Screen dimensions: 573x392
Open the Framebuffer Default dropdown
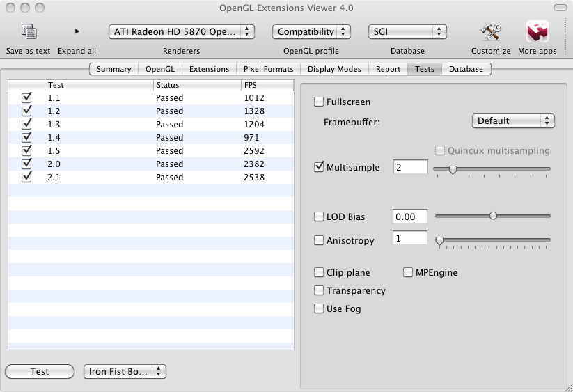pyautogui.click(x=513, y=121)
